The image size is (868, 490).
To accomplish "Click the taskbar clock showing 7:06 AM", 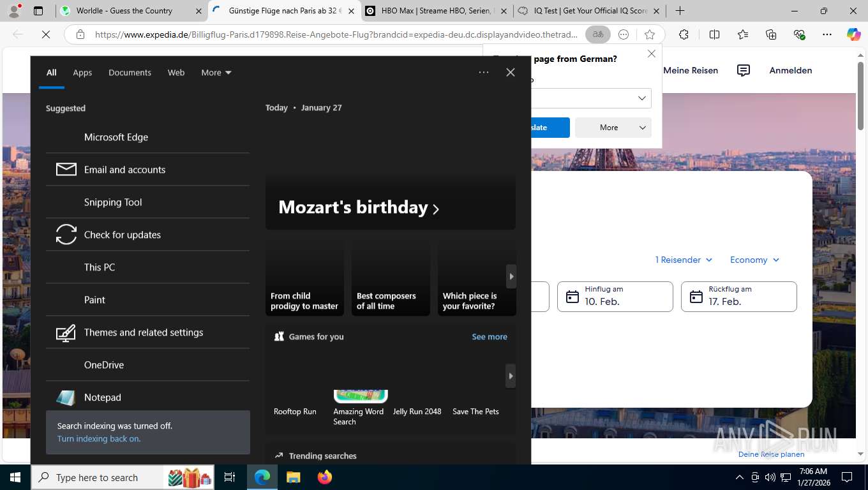I will 813,477.
